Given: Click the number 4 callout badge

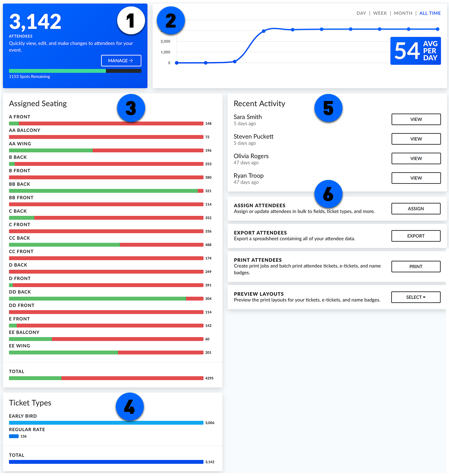Looking at the screenshot, I should [x=129, y=407].
